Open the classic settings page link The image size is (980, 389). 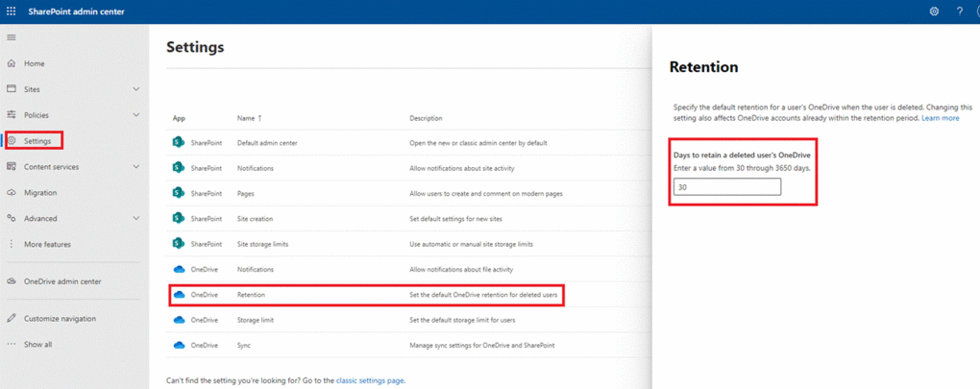click(x=370, y=379)
